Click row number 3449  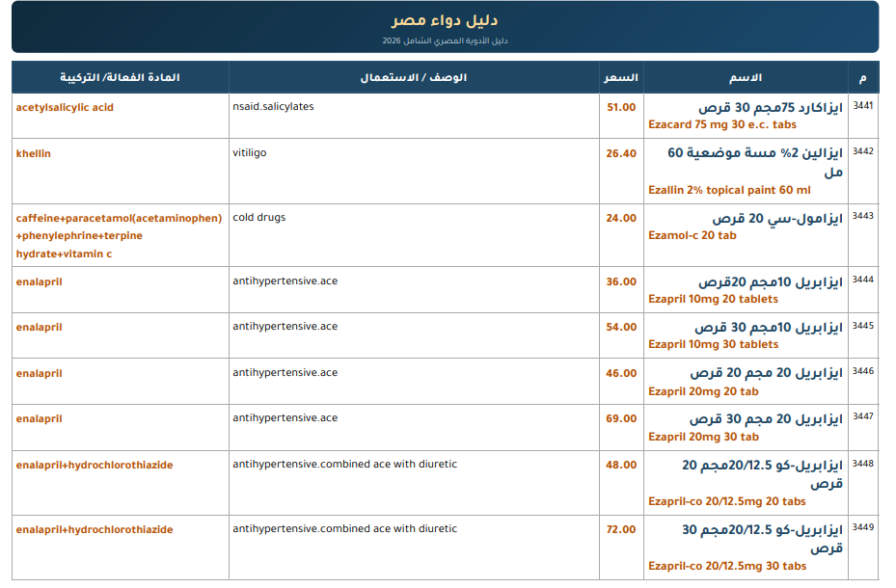click(863, 527)
